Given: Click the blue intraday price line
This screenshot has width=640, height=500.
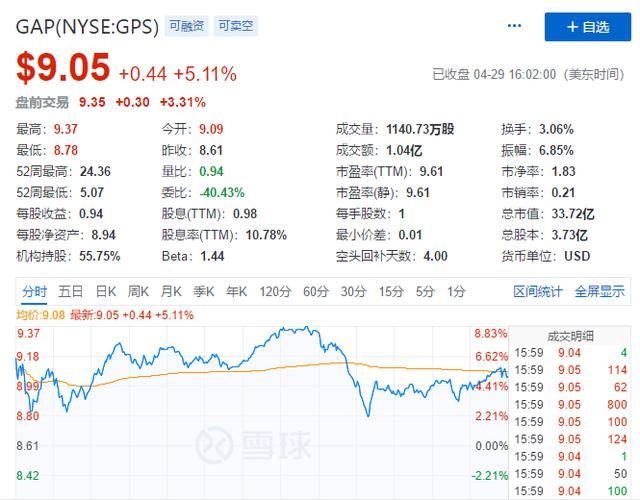Looking at the screenshot, I should [290, 331].
